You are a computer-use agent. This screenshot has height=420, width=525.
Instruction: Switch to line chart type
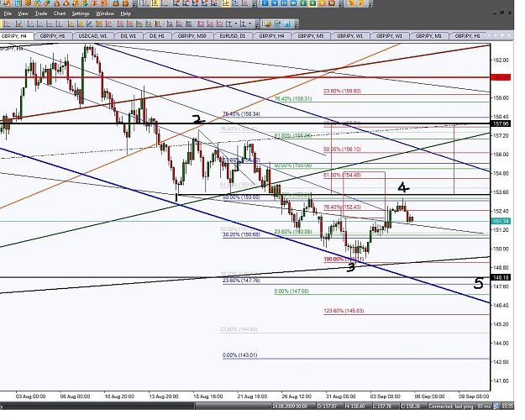point(165,3)
